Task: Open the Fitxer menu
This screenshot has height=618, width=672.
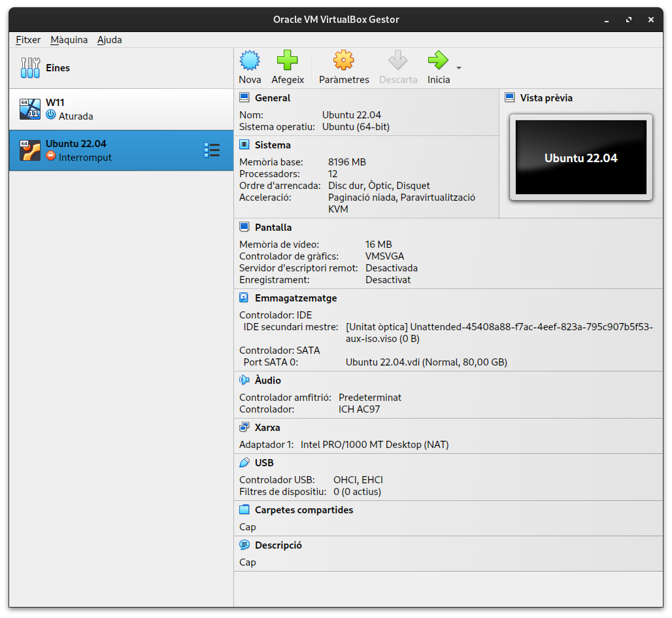Action: [28, 40]
